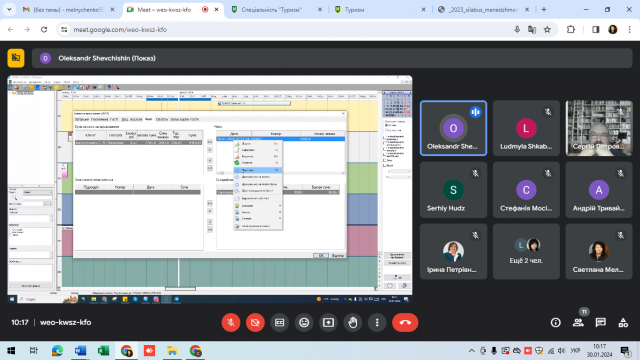The image size is (640, 360).
Task: Open more options three-dot menu
Action: tap(377, 322)
